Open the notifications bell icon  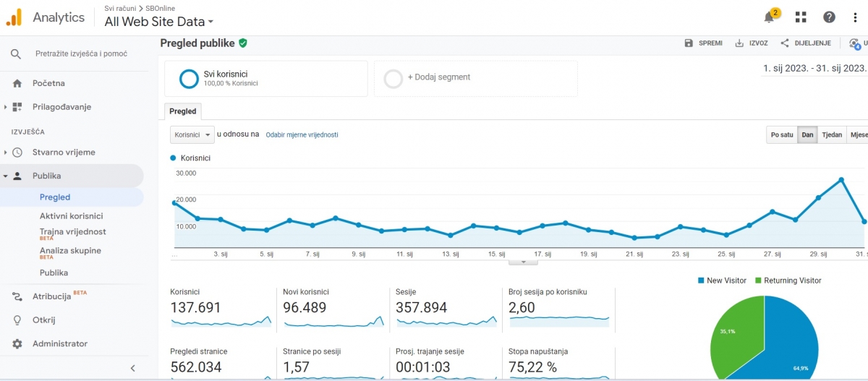770,17
